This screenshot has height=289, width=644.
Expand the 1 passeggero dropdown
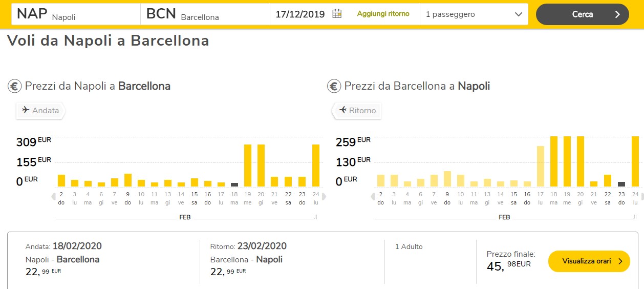(x=474, y=14)
